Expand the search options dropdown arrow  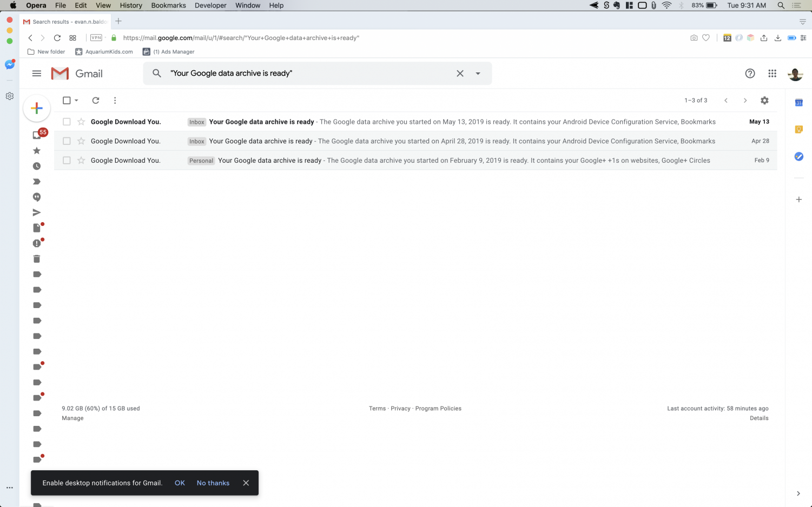click(478, 74)
